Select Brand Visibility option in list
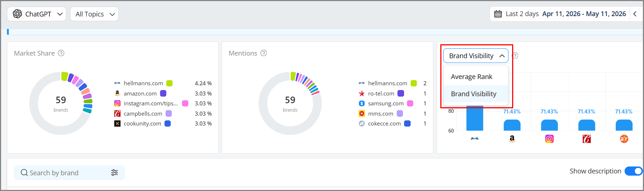This screenshot has width=644, height=191. pyautogui.click(x=476, y=94)
